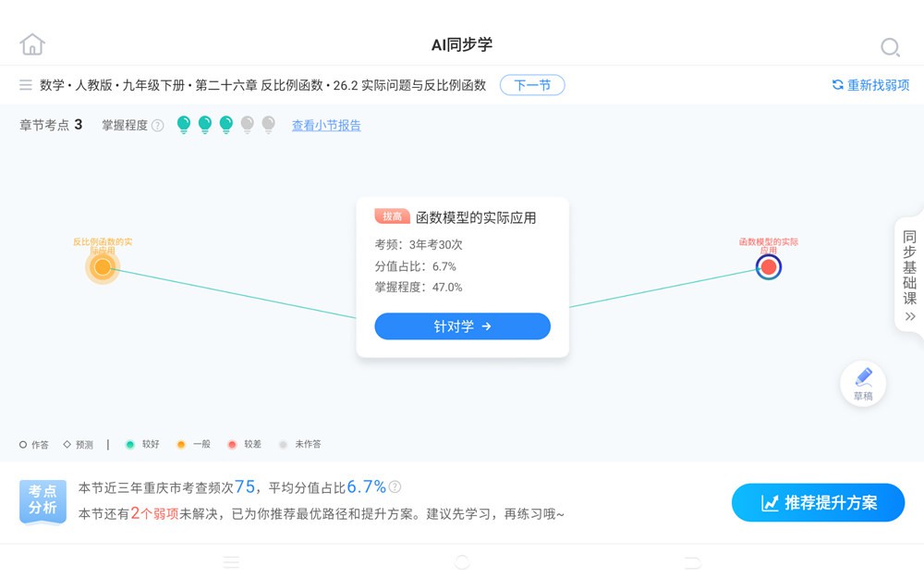Click the orange halo progress node on the left

tap(102, 267)
